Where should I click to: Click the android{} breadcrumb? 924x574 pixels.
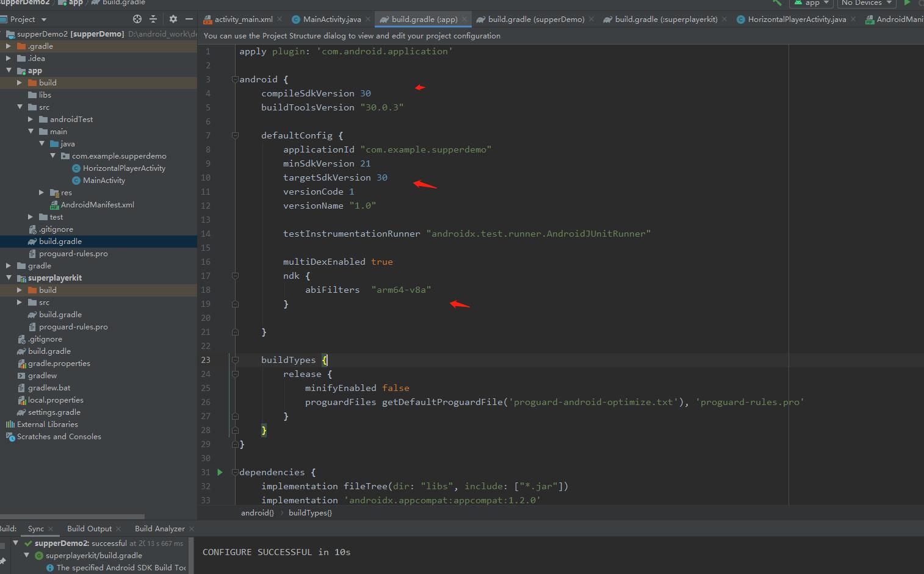point(258,512)
